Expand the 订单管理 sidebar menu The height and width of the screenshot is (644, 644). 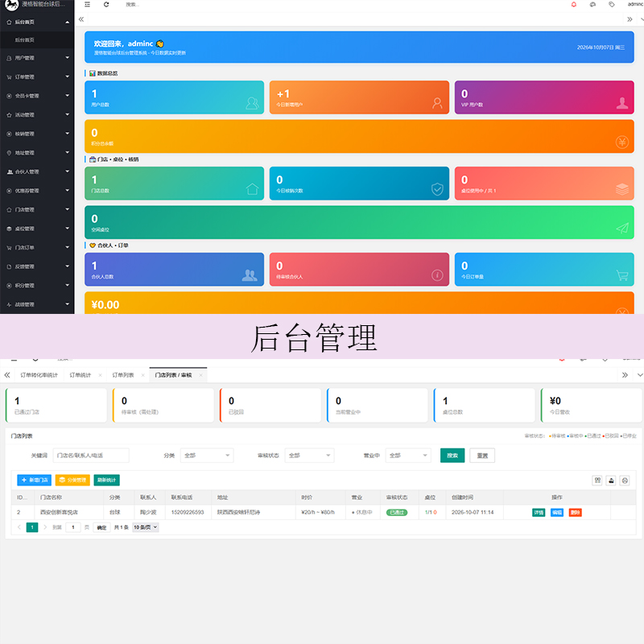68,76
